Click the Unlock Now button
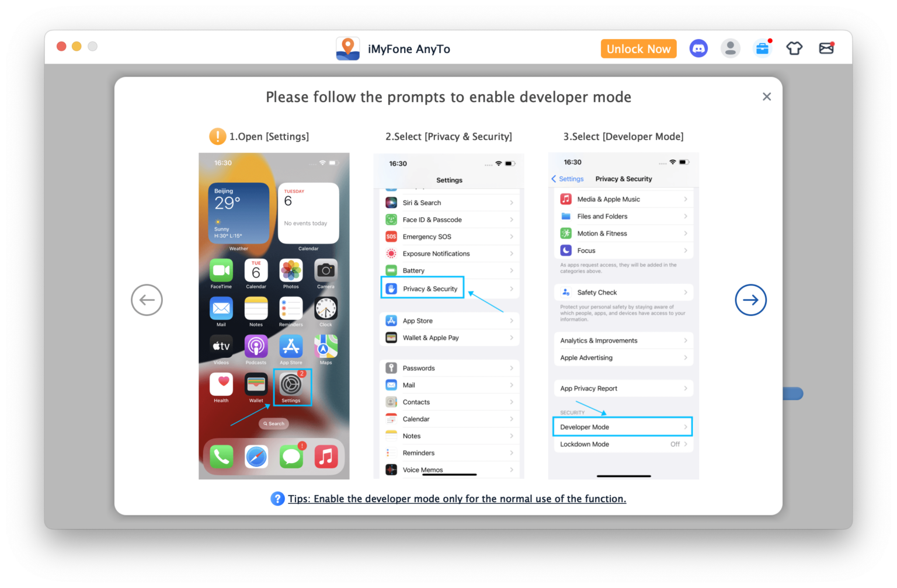The height and width of the screenshot is (588, 897). tap(638, 49)
